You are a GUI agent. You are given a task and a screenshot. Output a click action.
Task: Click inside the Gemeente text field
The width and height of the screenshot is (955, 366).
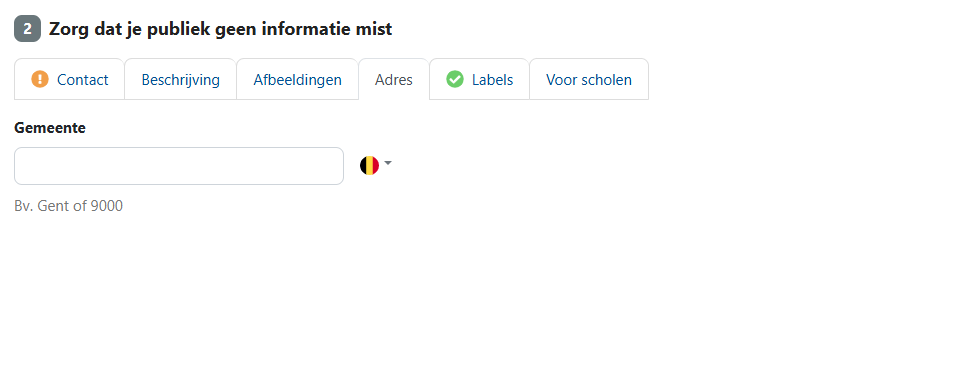coord(179,166)
